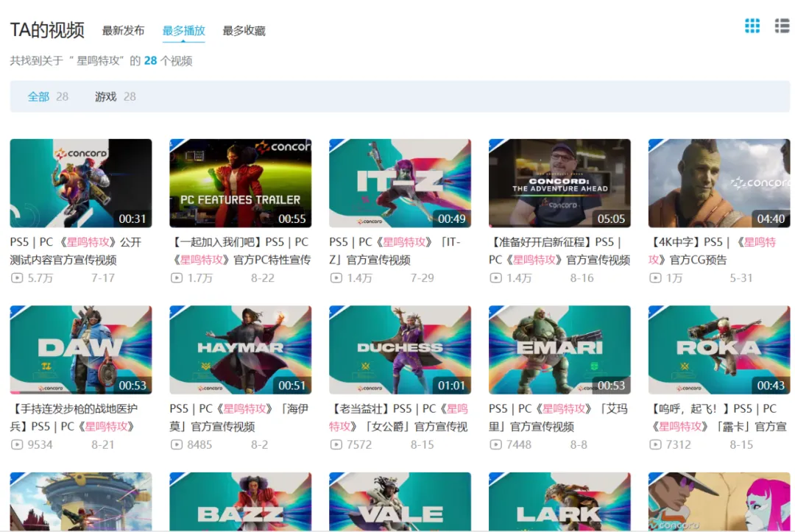
Task: Open the ROKA character video thumbnail
Action: coord(719,350)
